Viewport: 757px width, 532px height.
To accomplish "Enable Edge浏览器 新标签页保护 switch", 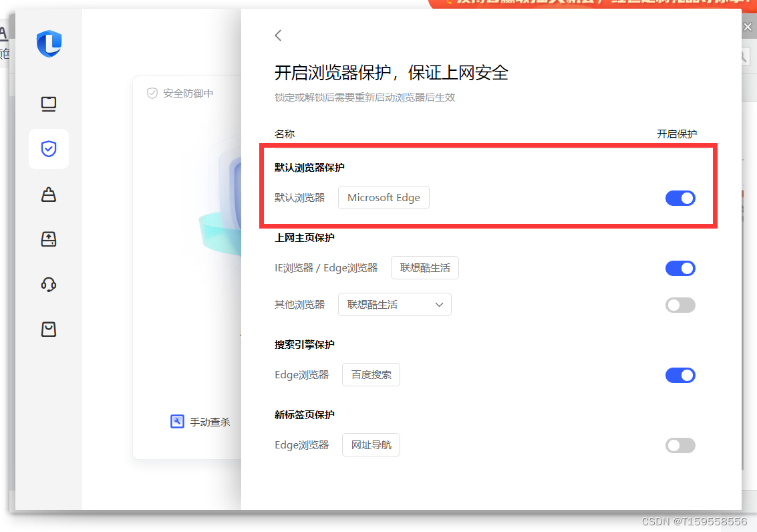I will point(680,446).
